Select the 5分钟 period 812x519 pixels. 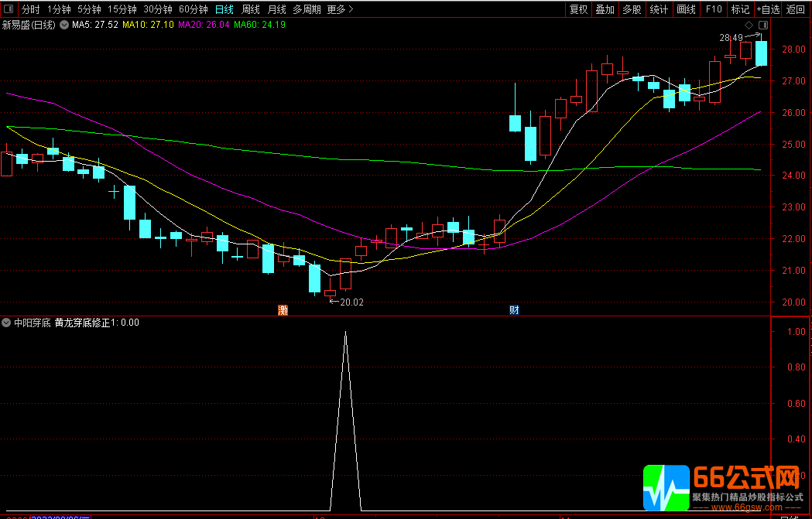(x=89, y=9)
